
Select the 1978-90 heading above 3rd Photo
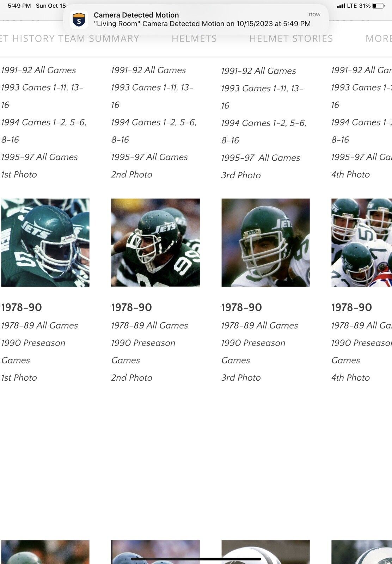241,307
